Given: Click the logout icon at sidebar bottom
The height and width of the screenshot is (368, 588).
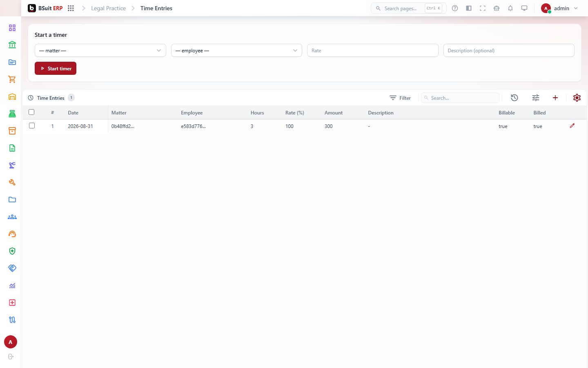Looking at the screenshot, I should pyautogui.click(x=11, y=357).
